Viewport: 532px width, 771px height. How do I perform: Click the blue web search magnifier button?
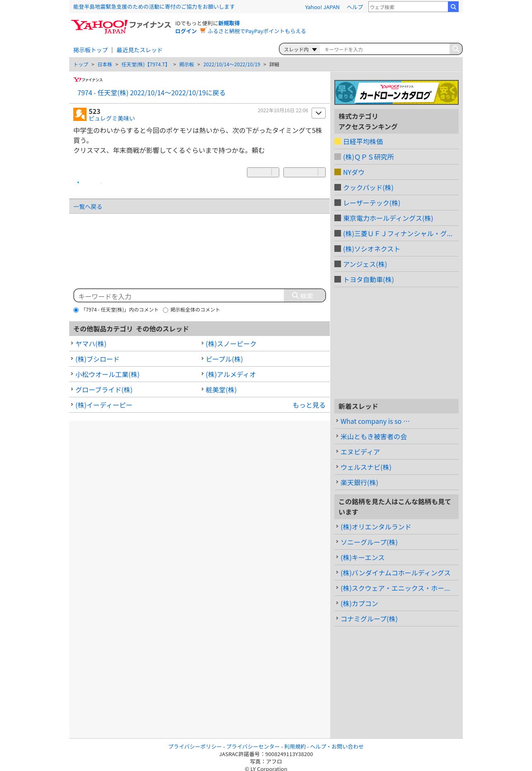point(453,7)
